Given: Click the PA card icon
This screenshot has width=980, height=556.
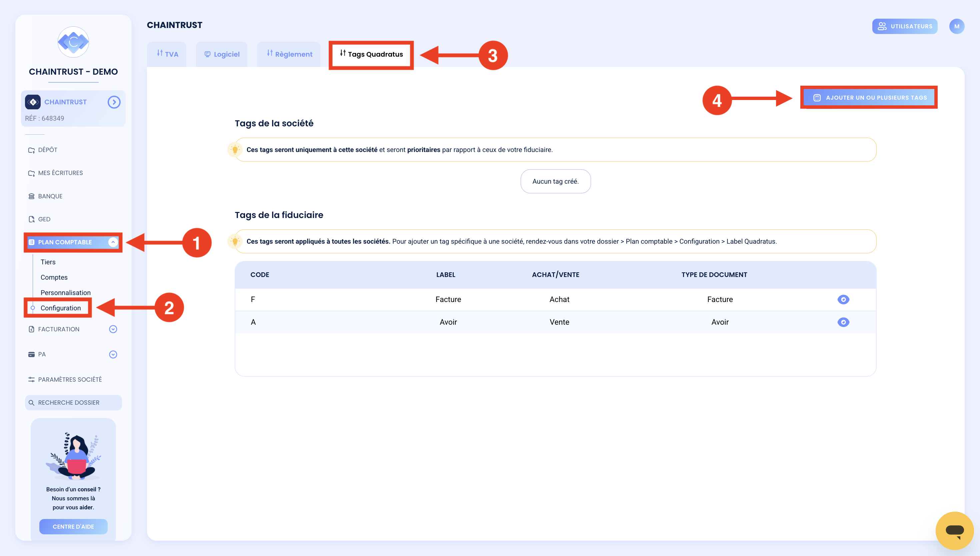Looking at the screenshot, I should click(x=31, y=354).
